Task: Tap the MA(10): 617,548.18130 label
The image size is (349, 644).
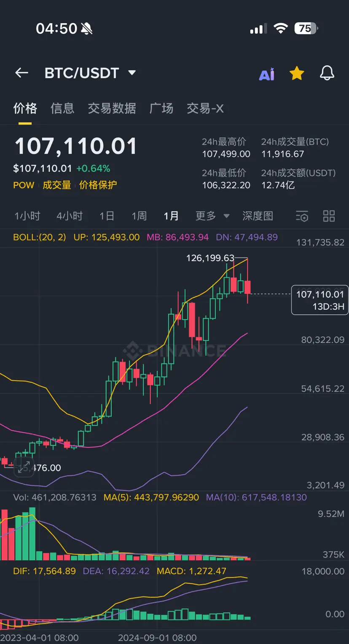Action: 256,497
